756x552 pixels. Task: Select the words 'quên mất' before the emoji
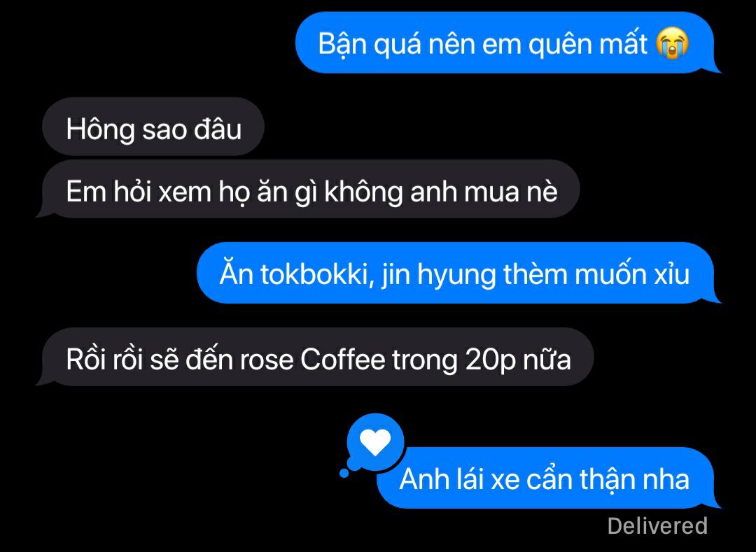588,44
